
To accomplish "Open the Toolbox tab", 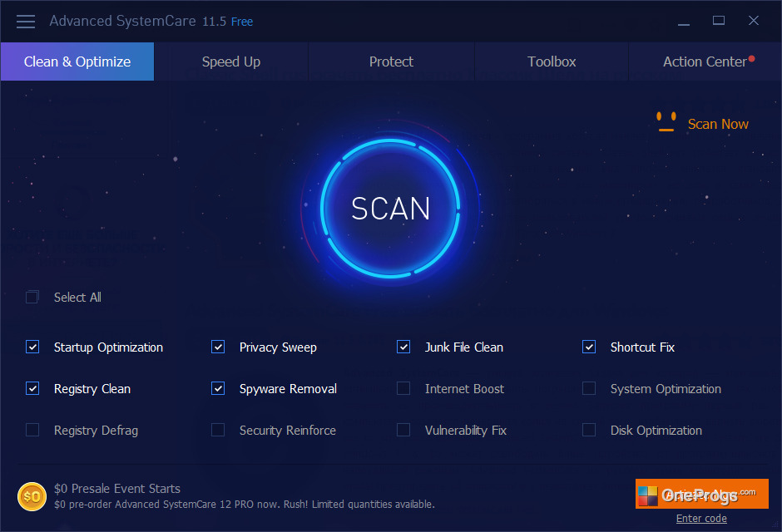I will [552, 62].
